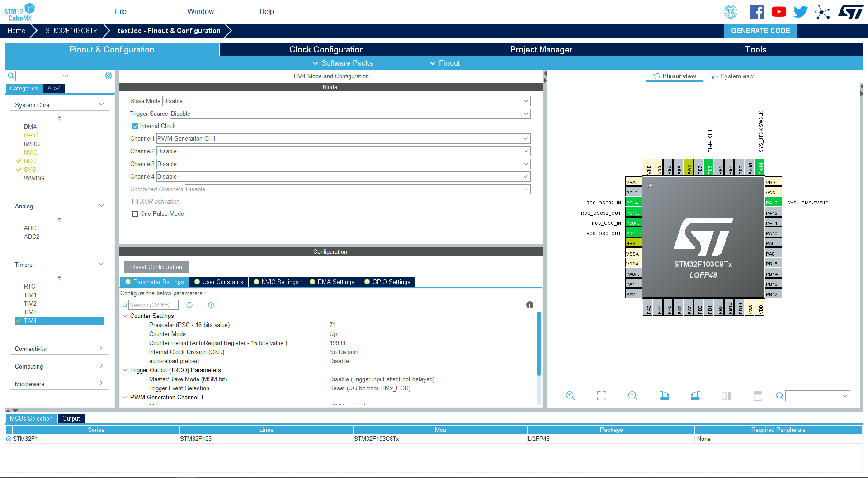Open the NVIC Settings tab
Screen dimensions: 868x478
(276, 282)
